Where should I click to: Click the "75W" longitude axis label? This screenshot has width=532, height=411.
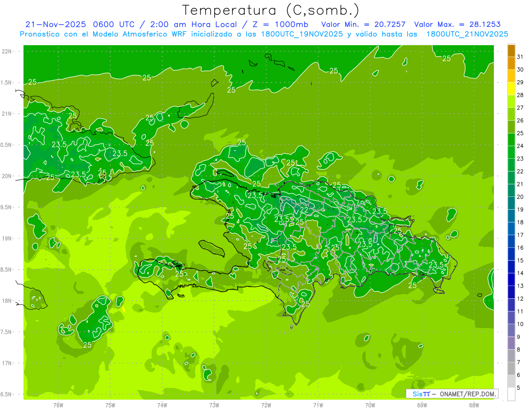[x=110, y=405]
